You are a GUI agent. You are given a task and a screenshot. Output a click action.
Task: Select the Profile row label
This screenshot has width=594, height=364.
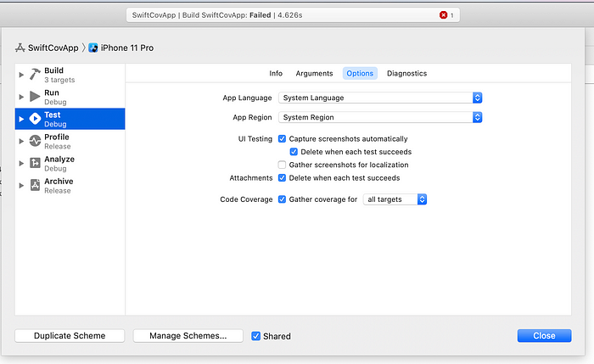click(x=57, y=137)
